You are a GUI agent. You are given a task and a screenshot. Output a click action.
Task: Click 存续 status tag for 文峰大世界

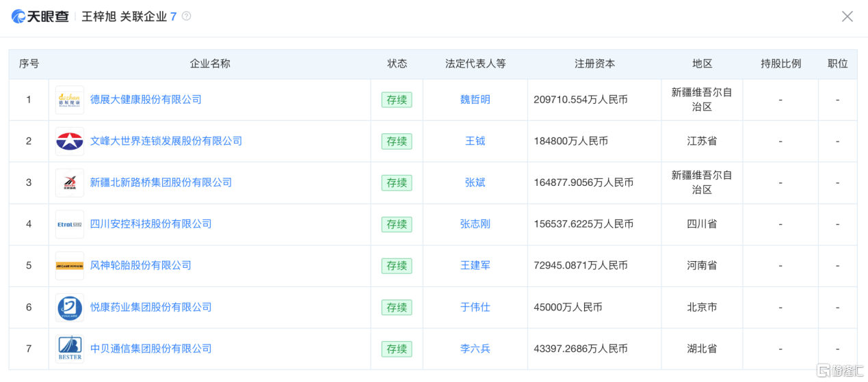click(x=397, y=141)
